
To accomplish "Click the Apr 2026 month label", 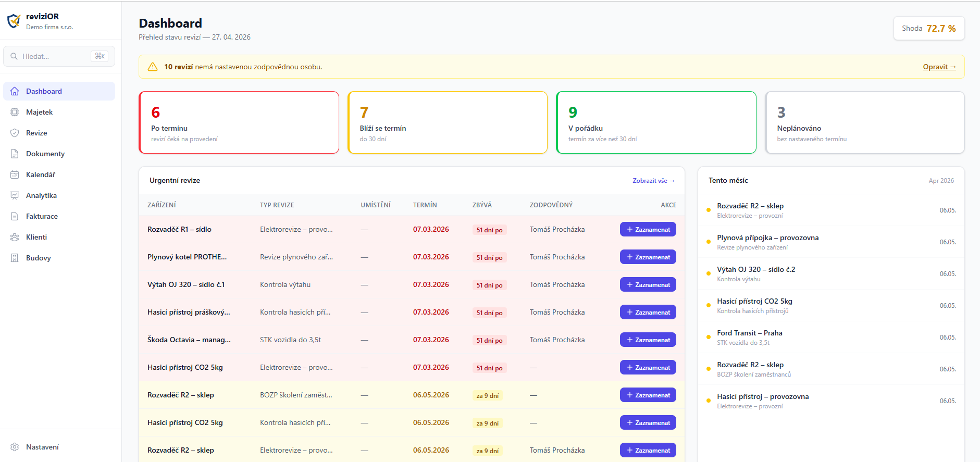I will 941,181.
